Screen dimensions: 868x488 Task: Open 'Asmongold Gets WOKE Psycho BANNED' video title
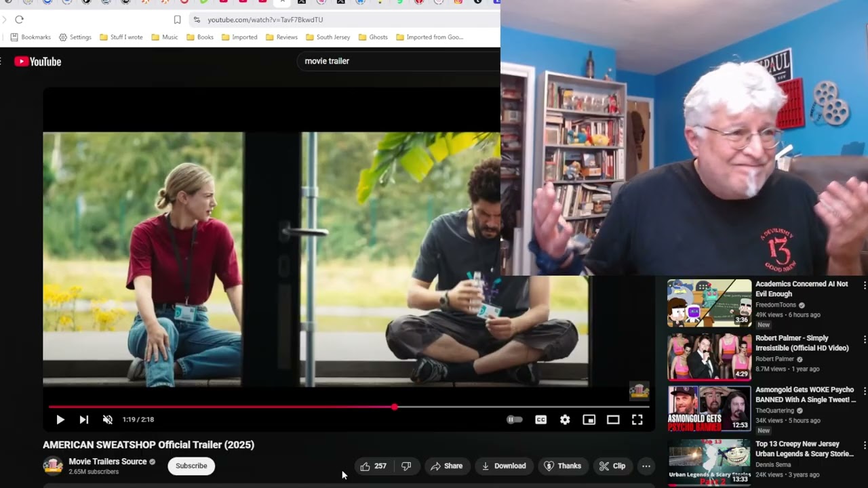[806, 395]
